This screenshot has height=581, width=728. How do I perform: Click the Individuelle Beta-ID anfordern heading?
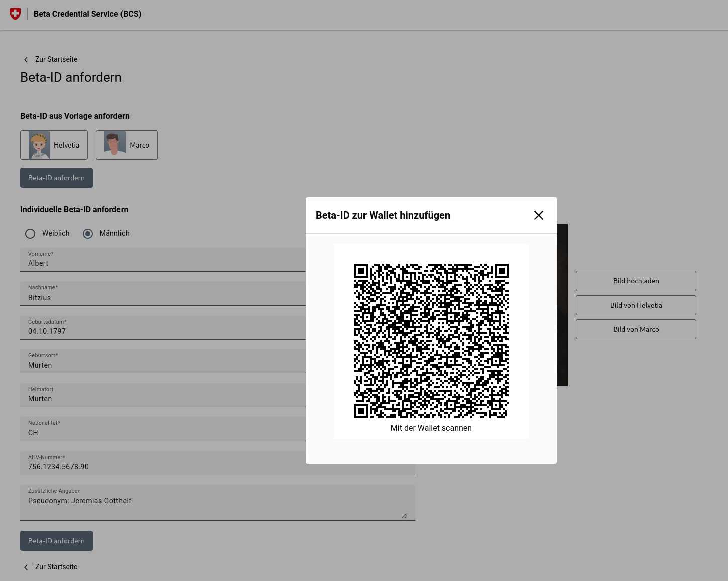pyautogui.click(x=74, y=209)
